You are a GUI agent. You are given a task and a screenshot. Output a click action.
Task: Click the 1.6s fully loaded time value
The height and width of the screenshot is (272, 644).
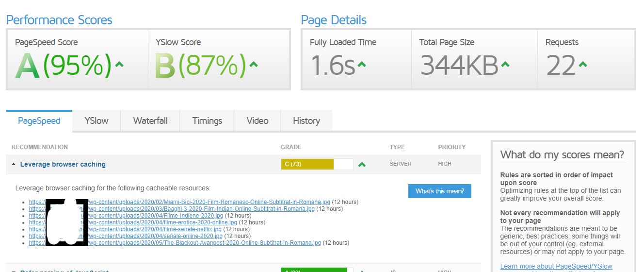[333, 66]
